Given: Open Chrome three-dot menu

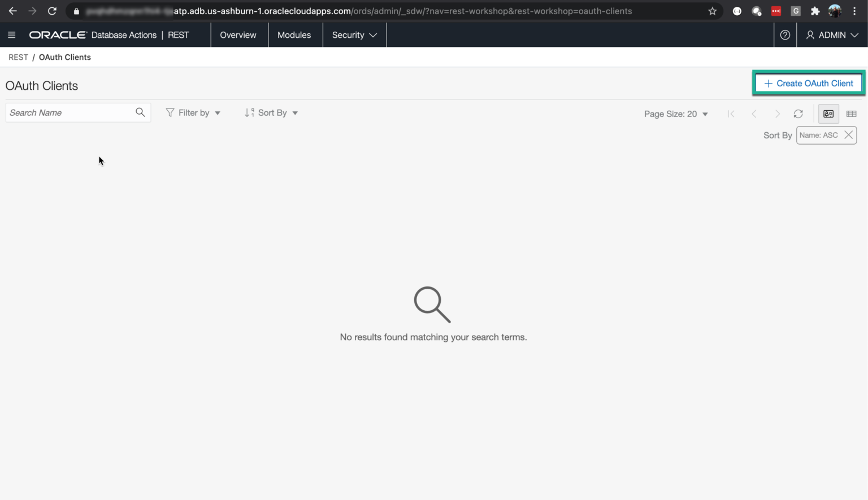Looking at the screenshot, I should click(854, 11).
